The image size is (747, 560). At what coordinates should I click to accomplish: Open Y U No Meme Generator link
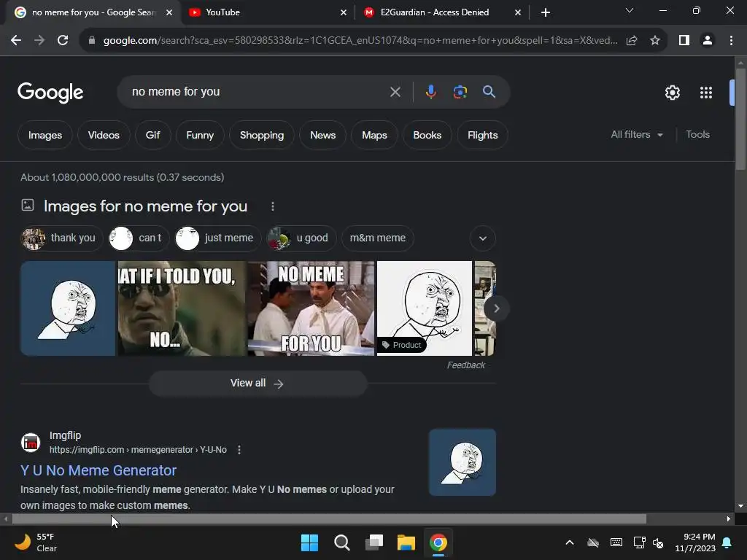pos(98,470)
